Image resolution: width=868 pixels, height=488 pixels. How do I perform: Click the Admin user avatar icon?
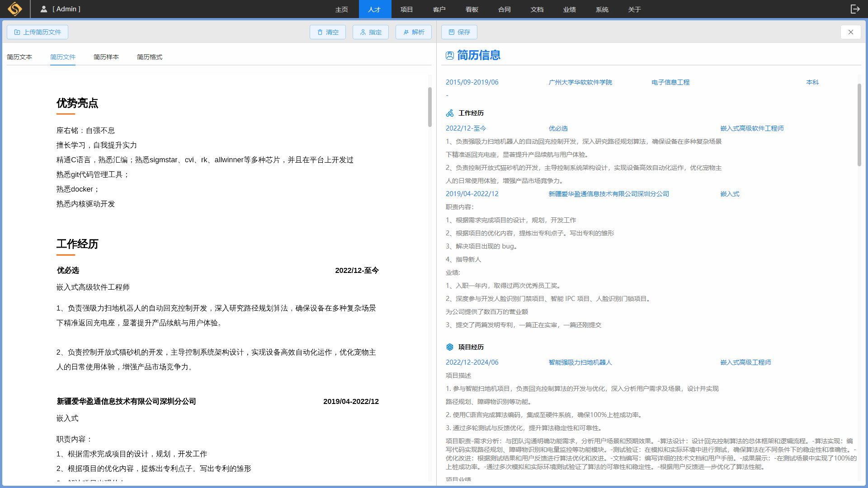[x=44, y=9]
